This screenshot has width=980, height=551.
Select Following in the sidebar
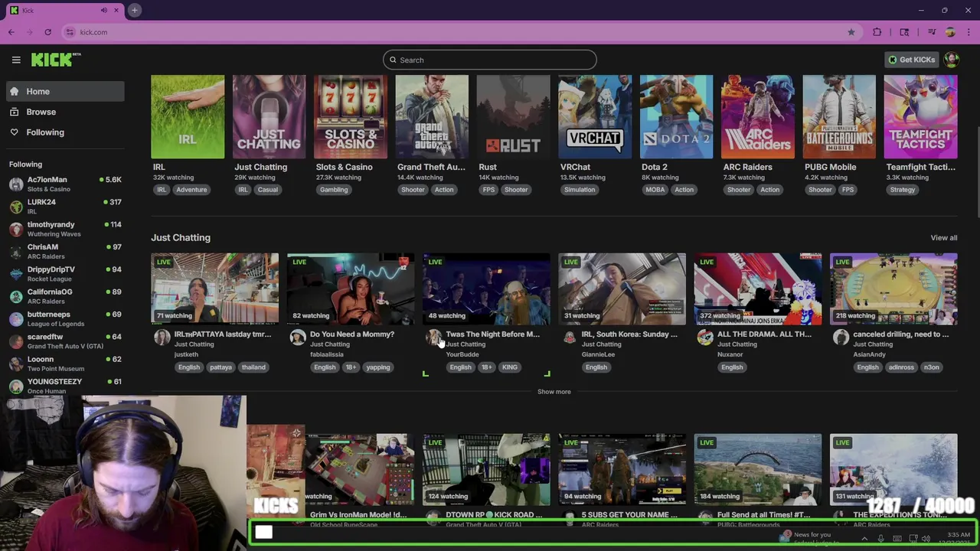tap(65, 132)
